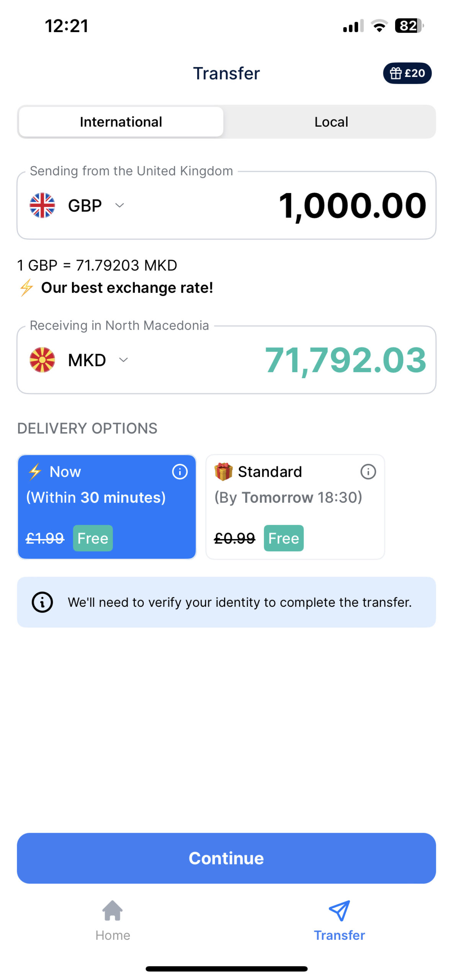Select the International tab
The height and width of the screenshot is (980, 453).
[121, 122]
